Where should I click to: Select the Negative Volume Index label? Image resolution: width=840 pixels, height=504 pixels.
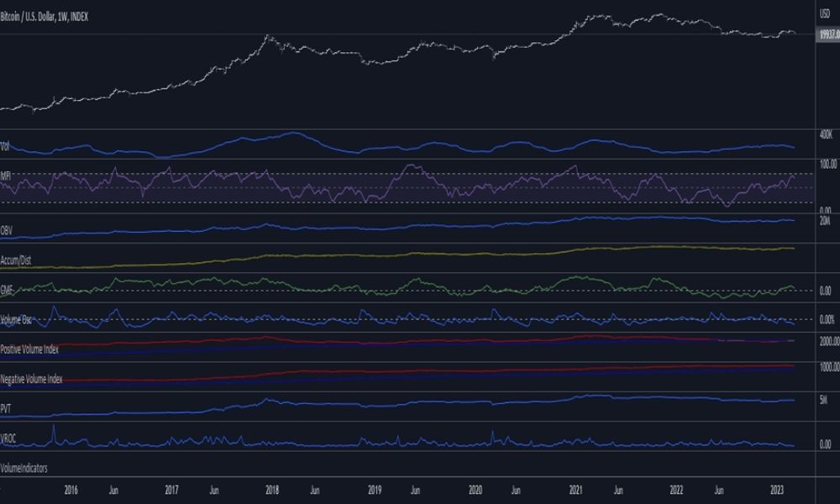tap(31, 379)
